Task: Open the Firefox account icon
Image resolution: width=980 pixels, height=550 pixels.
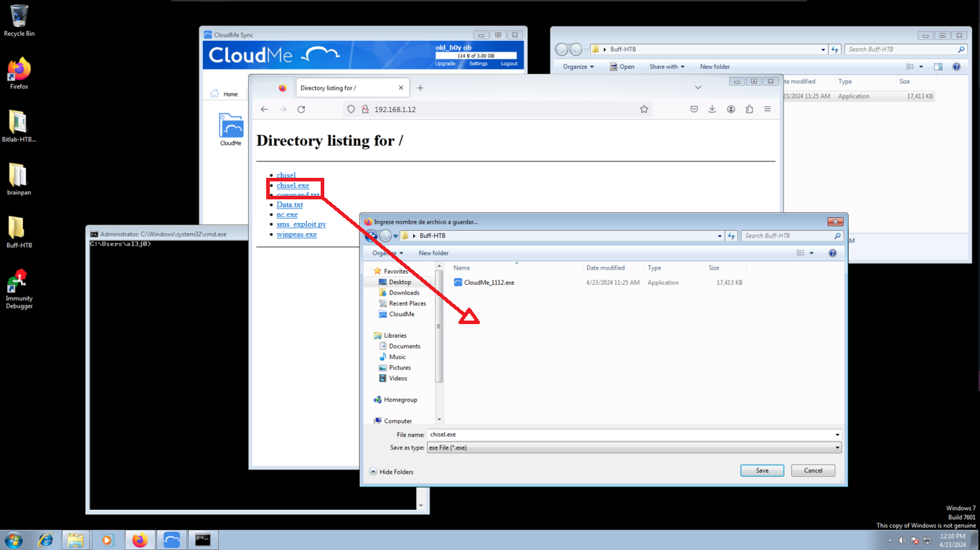Action: 731,109
